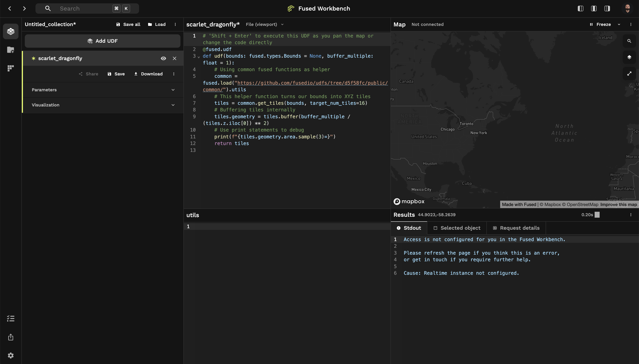Click the share export sidebar icon
The width and height of the screenshot is (639, 364).
click(11, 337)
